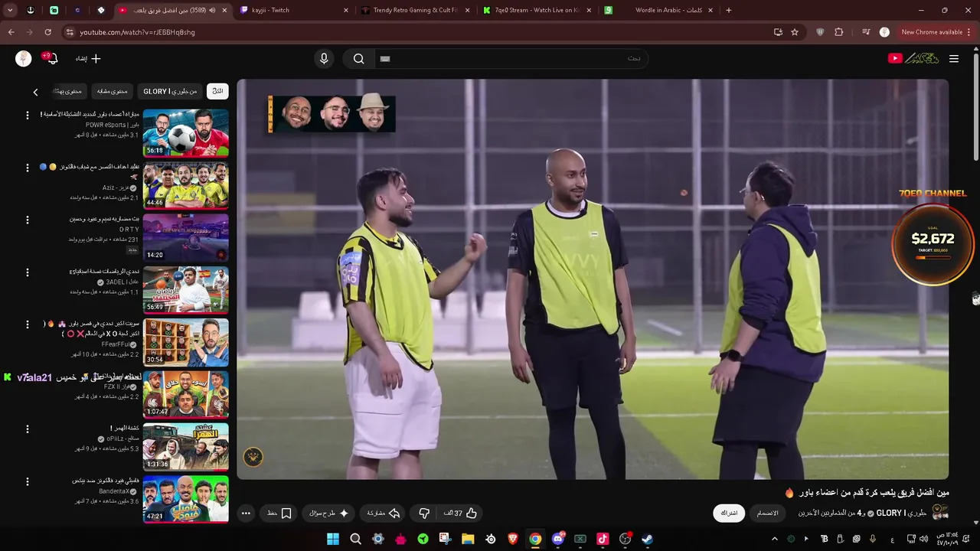This screenshot has width=980, height=551.
Task: Click the browser back arrow
Action: coord(11,32)
